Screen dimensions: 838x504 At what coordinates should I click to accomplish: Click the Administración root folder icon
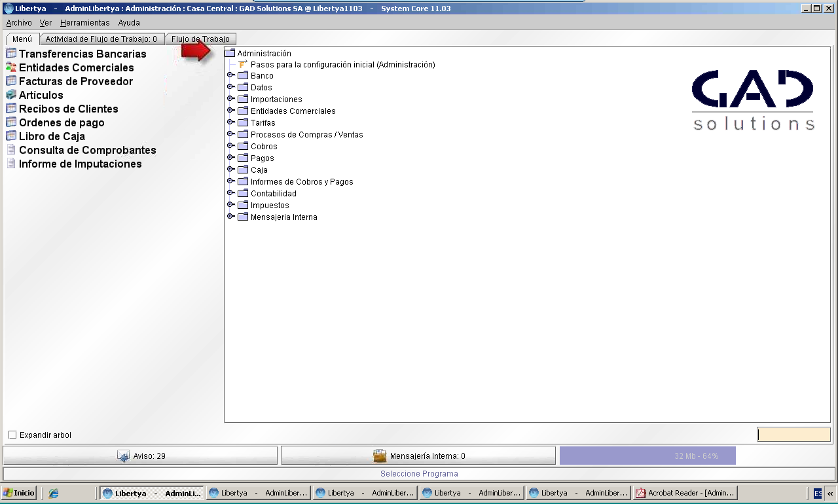coord(230,53)
